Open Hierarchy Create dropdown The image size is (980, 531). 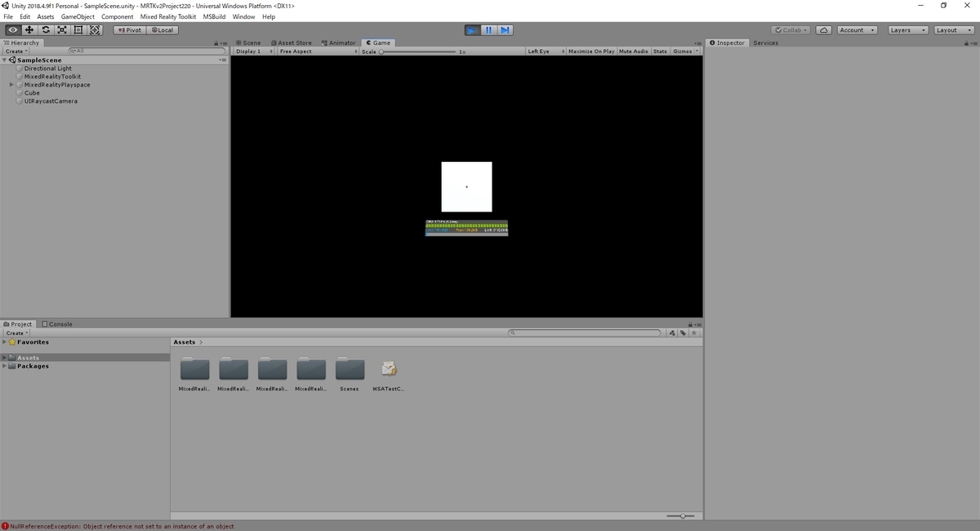16,51
